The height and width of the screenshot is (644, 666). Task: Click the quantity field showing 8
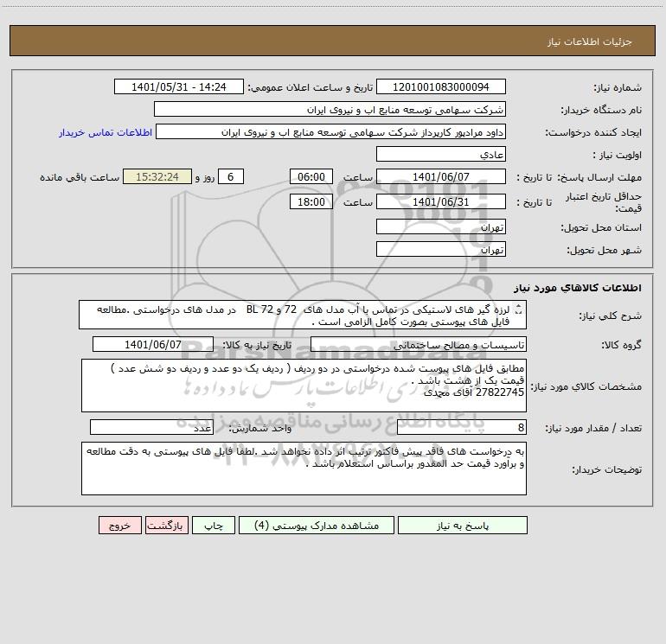pyautogui.click(x=462, y=427)
